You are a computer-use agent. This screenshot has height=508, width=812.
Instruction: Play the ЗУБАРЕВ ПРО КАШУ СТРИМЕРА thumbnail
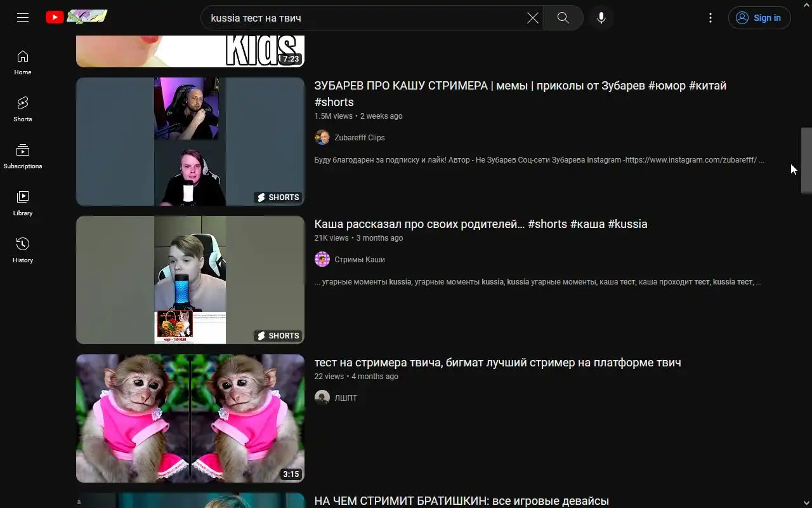[x=190, y=142]
